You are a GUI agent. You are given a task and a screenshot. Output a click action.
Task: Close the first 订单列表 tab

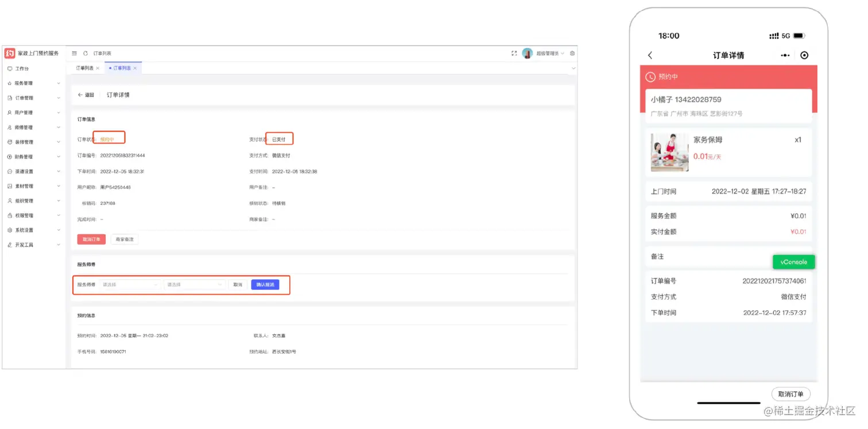(x=98, y=68)
